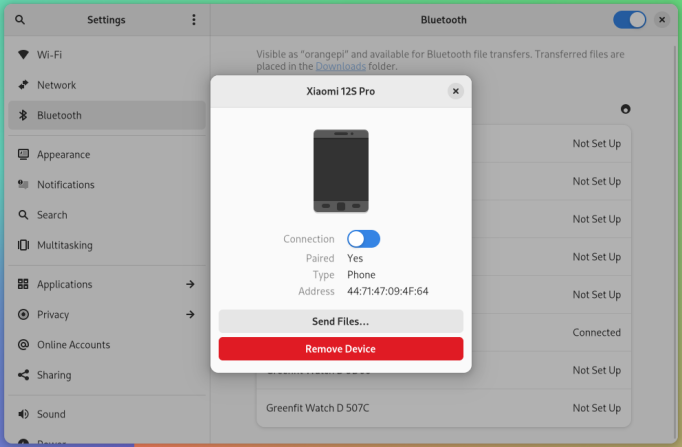Viewport: 682px width, 447px height.
Task: Click the red Remove Device button
Action: click(341, 349)
